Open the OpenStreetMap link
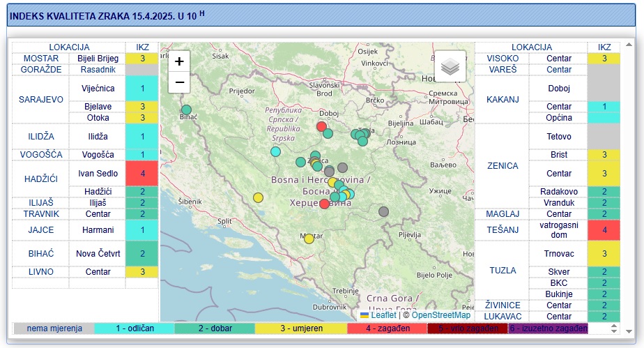 [x=441, y=315]
